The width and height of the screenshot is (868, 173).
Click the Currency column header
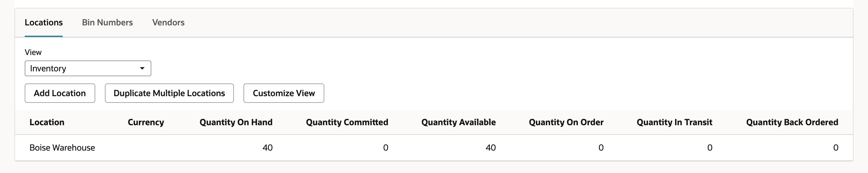tap(146, 122)
